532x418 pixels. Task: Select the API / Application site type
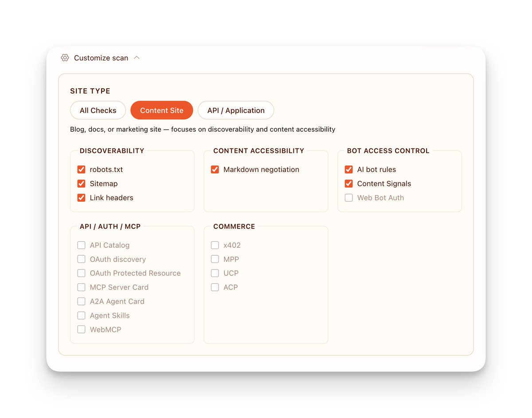(236, 110)
